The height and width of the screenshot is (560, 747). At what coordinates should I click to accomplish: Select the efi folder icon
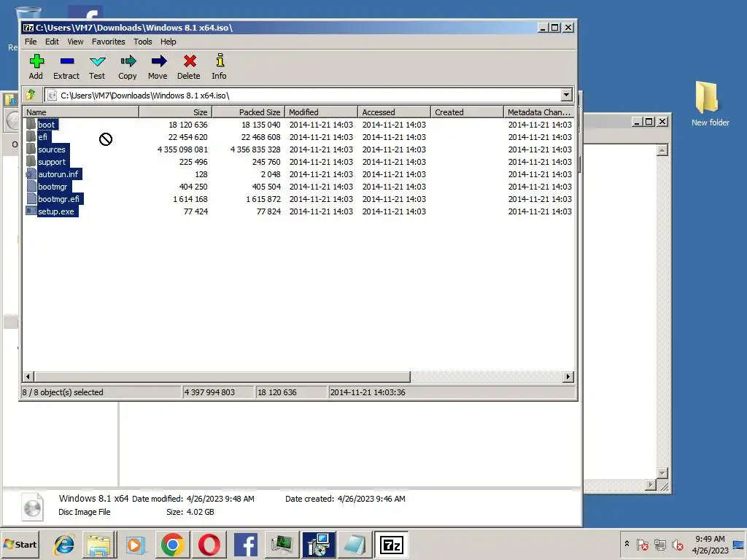(x=31, y=136)
